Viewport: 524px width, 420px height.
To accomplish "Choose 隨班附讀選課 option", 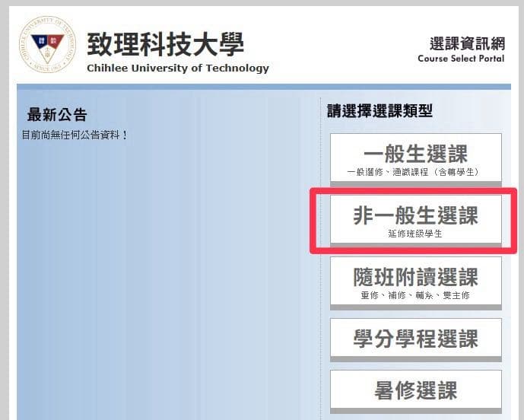I will (x=416, y=283).
